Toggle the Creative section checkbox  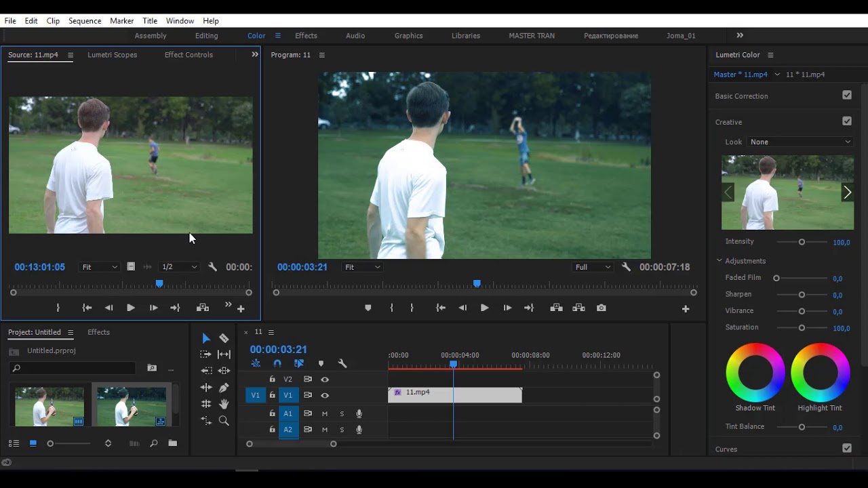(x=847, y=121)
